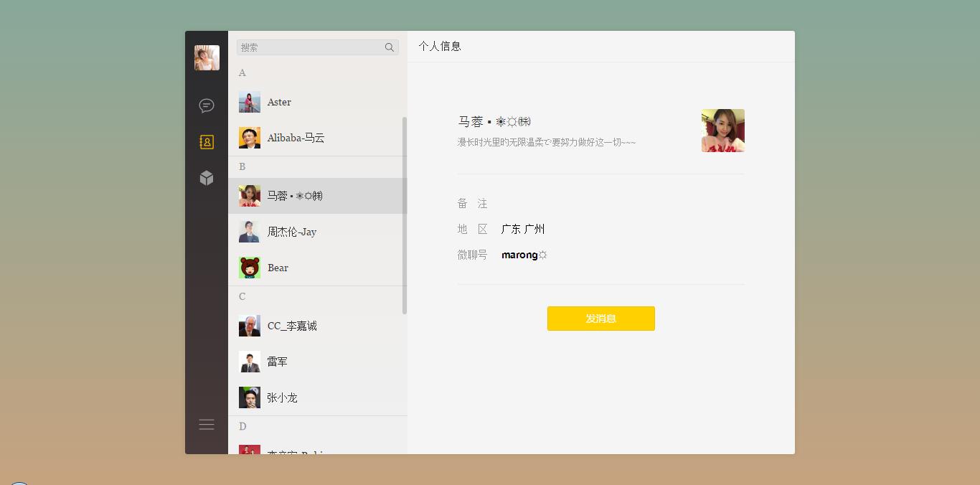Viewport: 980px width, 485px height.
Task: Click the contact list scrollbar
Action: (405, 215)
